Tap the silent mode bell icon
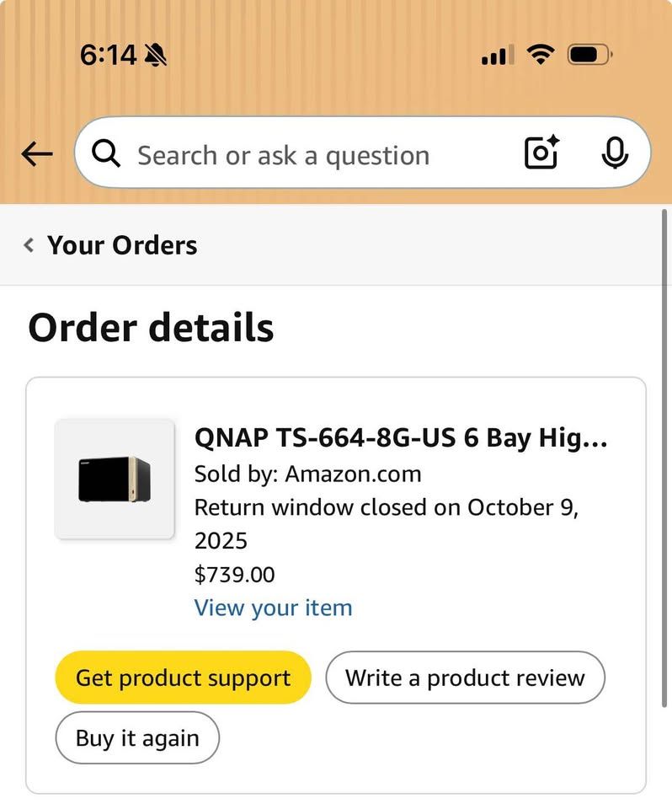This screenshot has width=672, height=809. (x=156, y=56)
